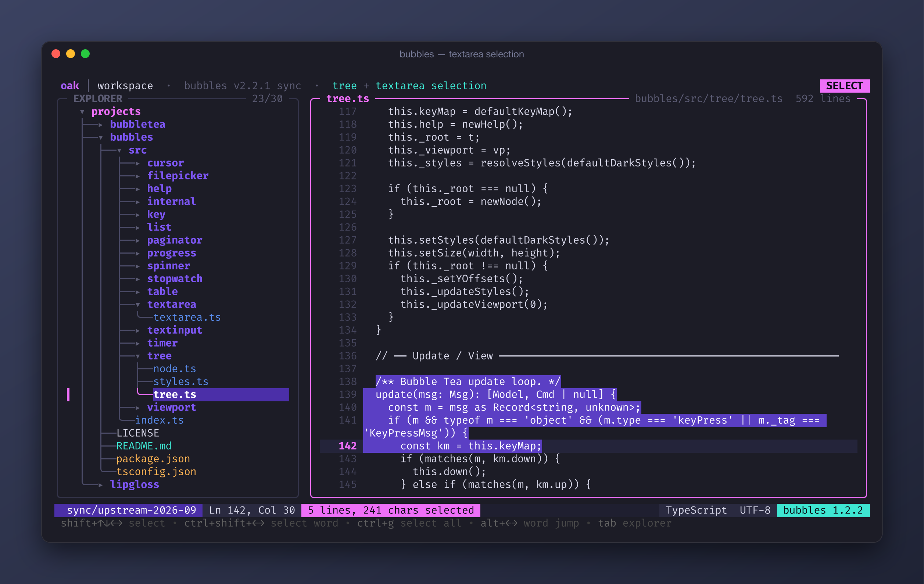Expand the bubbletea folder arrow
This screenshot has height=584, width=924.
point(101,125)
